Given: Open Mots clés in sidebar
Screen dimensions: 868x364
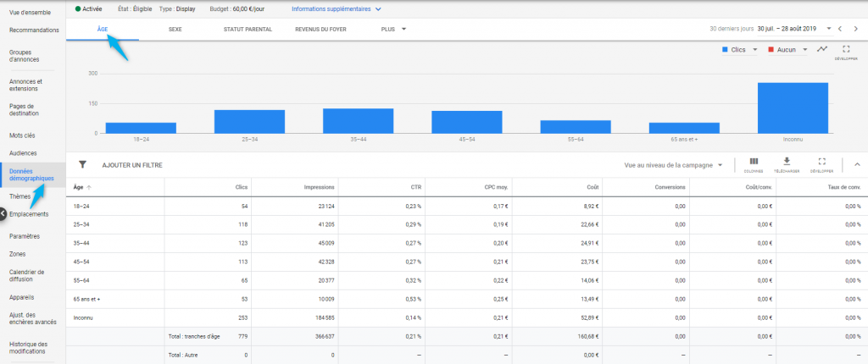Looking at the screenshot, I should [22, 135].
